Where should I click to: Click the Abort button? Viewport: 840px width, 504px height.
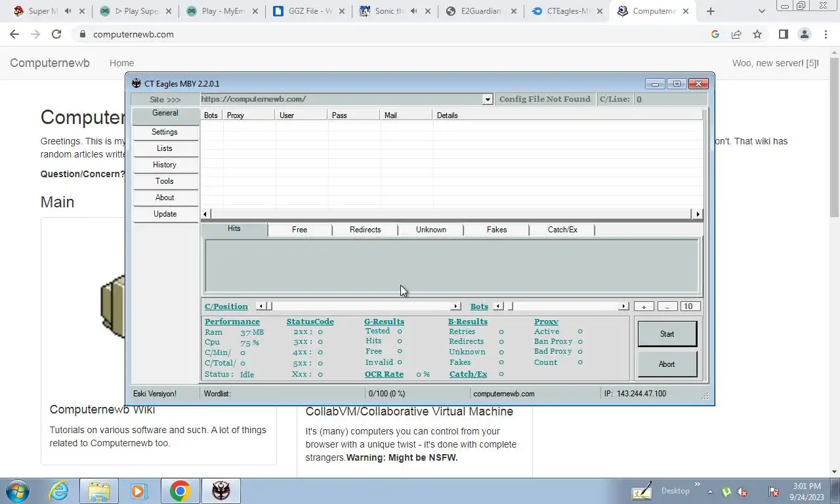(x=667, y=364)
